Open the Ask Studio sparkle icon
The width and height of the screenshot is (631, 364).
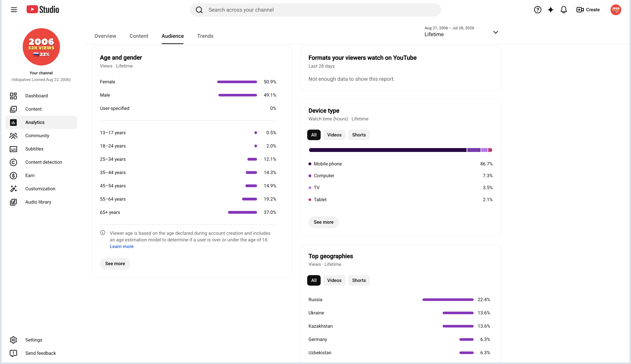tap(551, 10)
